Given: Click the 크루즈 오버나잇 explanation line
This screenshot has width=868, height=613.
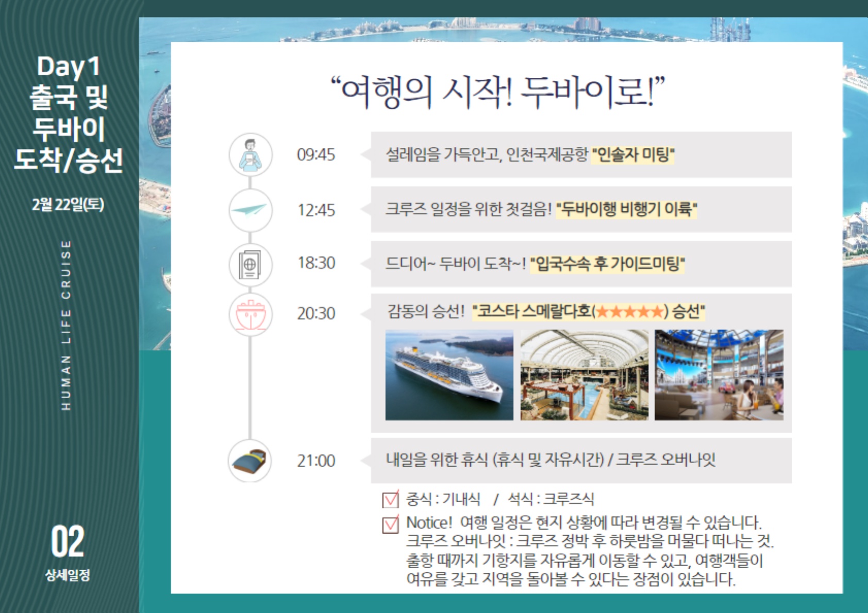Looking at the screenshot, I should click(590, 541).
